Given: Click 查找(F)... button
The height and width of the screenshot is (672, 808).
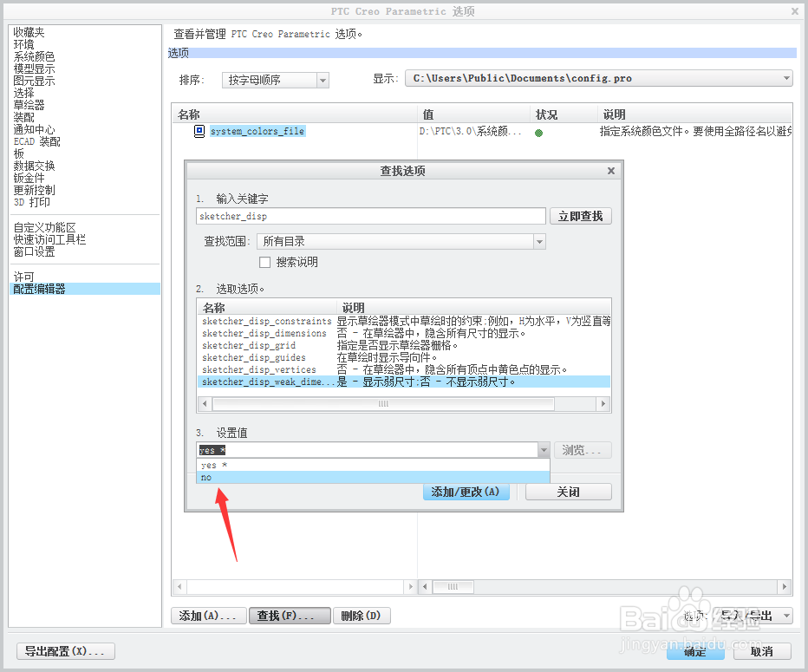Looking at the screenshot, I should click(290, 616).
